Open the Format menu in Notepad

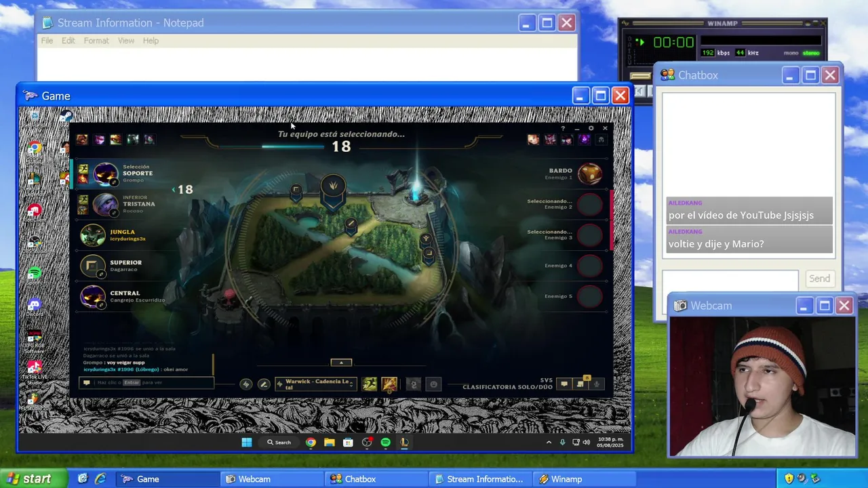(x=96, y=41)
